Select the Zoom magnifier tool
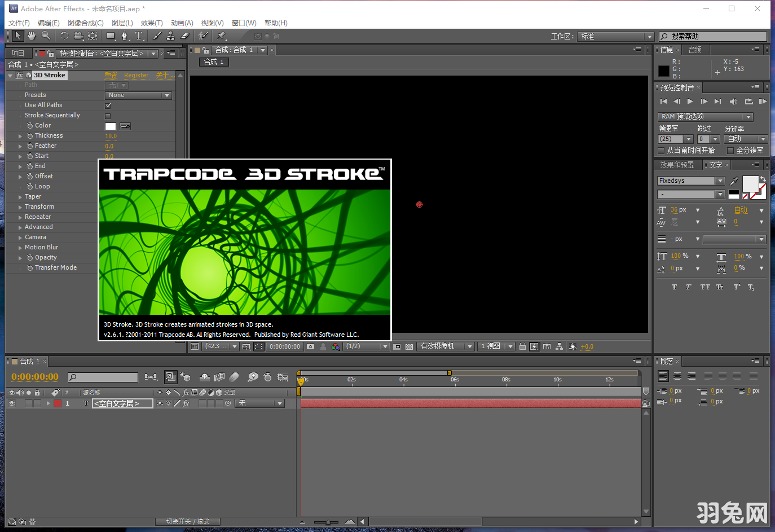Image resolution: width=775 pixels, height=532 pixels. (46, 36)
